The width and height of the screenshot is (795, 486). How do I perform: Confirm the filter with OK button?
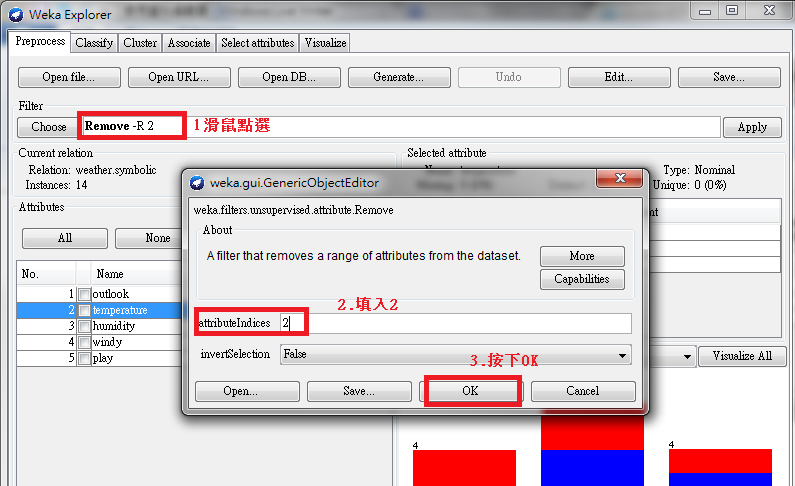coord(470,391)
